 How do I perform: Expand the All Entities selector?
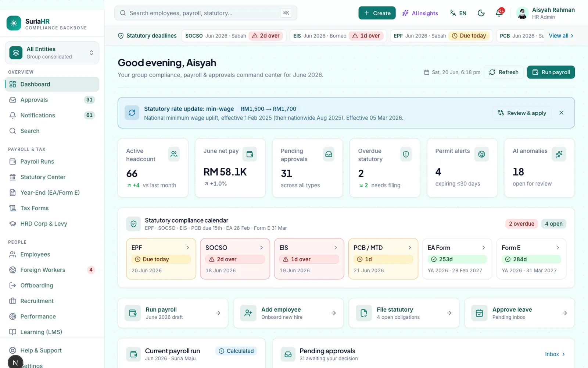click(52, 53)
